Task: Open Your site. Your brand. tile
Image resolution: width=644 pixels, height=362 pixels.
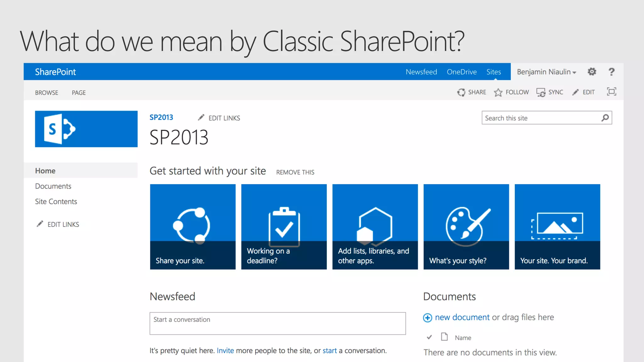Action: click(x=558, y=227)
